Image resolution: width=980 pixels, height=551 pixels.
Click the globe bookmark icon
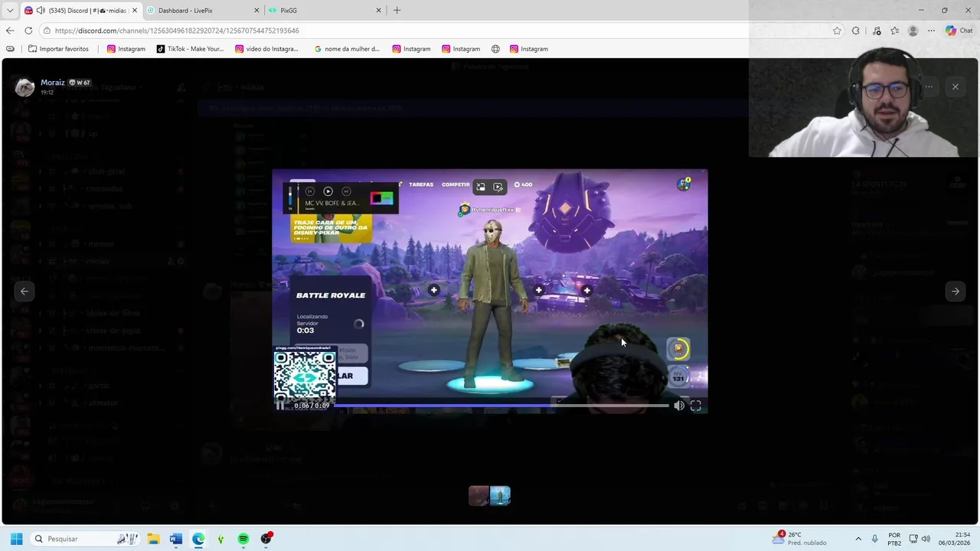coord(495,49)
